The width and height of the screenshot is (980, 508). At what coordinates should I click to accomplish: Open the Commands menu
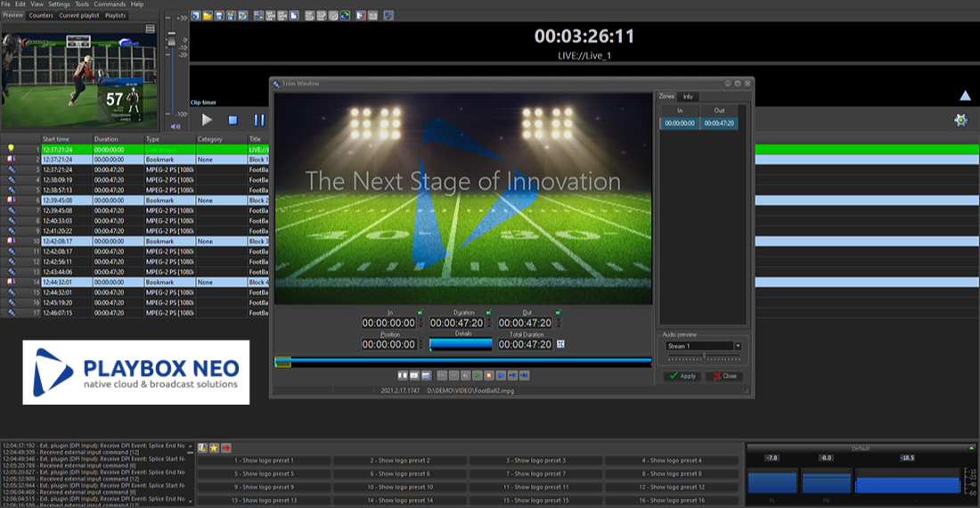coord(110,4)
